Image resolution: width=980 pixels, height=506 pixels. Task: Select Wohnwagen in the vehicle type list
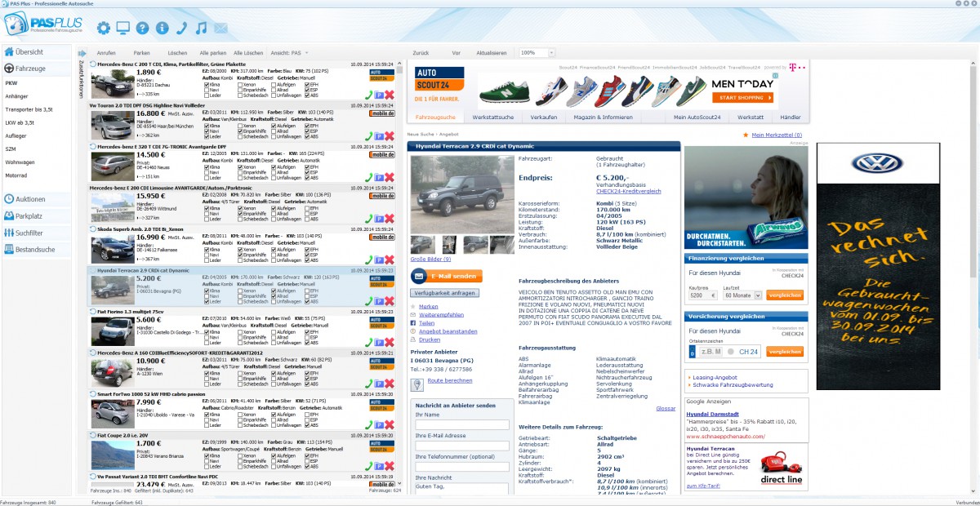click(x=20, y=162)
